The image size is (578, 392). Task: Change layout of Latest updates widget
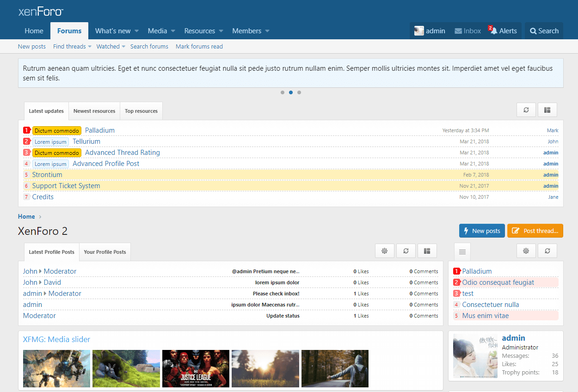pyautogui.click(x=547, y=110)
